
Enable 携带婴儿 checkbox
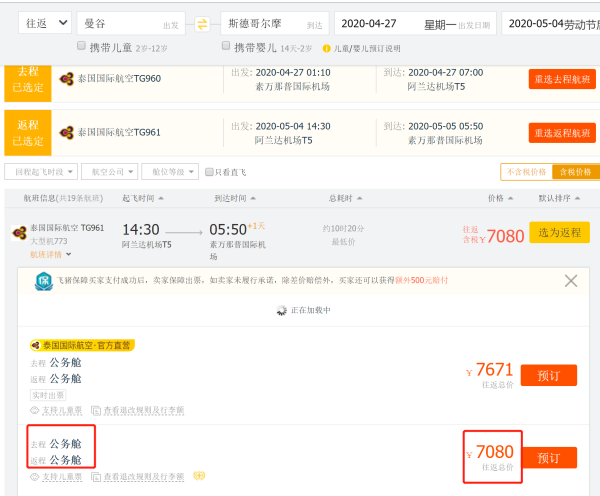(226, 46)
